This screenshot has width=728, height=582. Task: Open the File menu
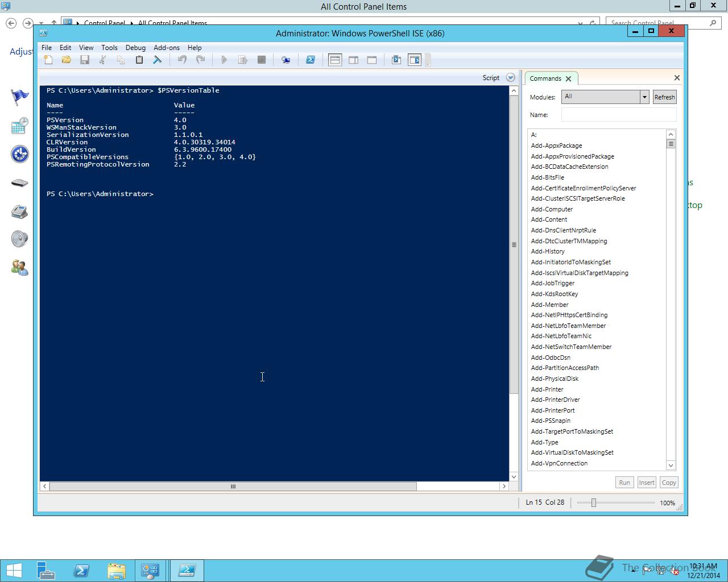pos(47,48)
